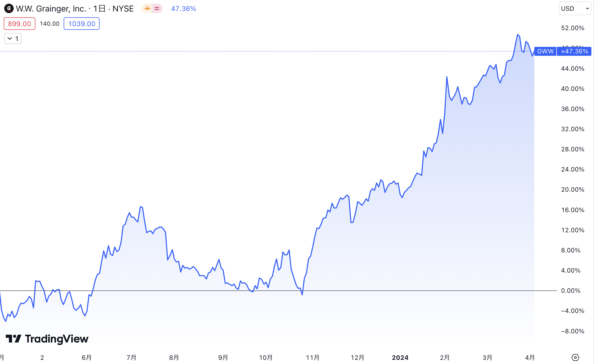The image size is (594, 364).
Task: Click the blue 1039.00 buy price button
Action: [81, 24]
